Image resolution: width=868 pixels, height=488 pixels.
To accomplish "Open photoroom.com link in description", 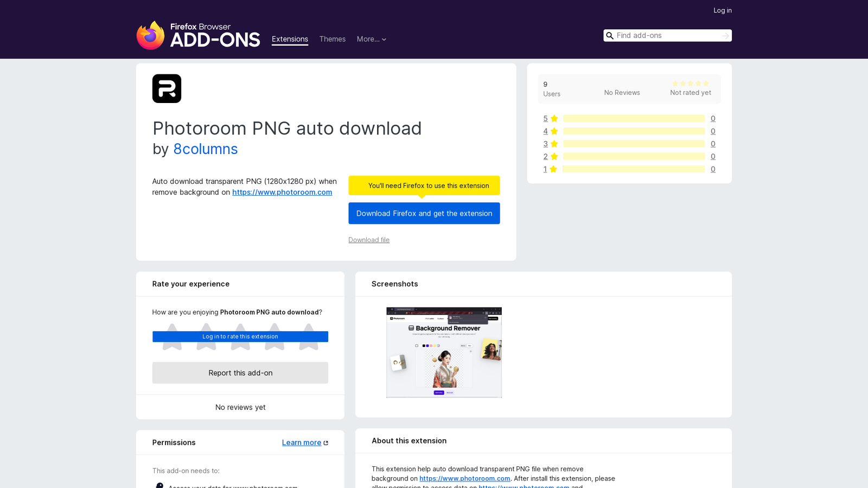I will coord(282,192).
